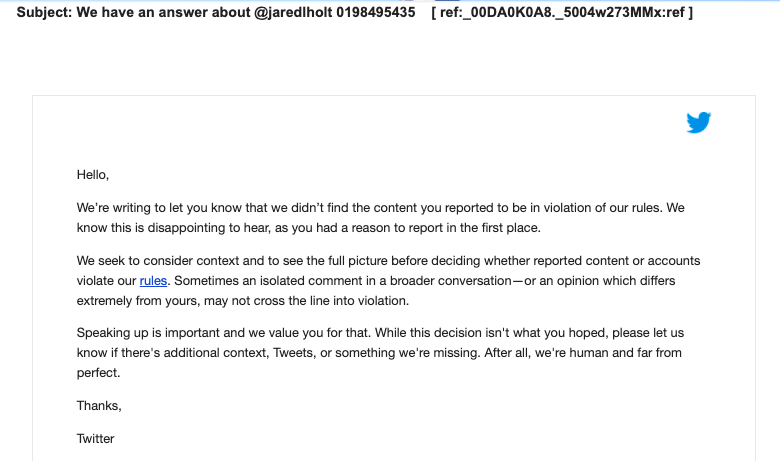
Task: Click the sentence starting "Speaking up is important"
Action: [x=224, y=333]
